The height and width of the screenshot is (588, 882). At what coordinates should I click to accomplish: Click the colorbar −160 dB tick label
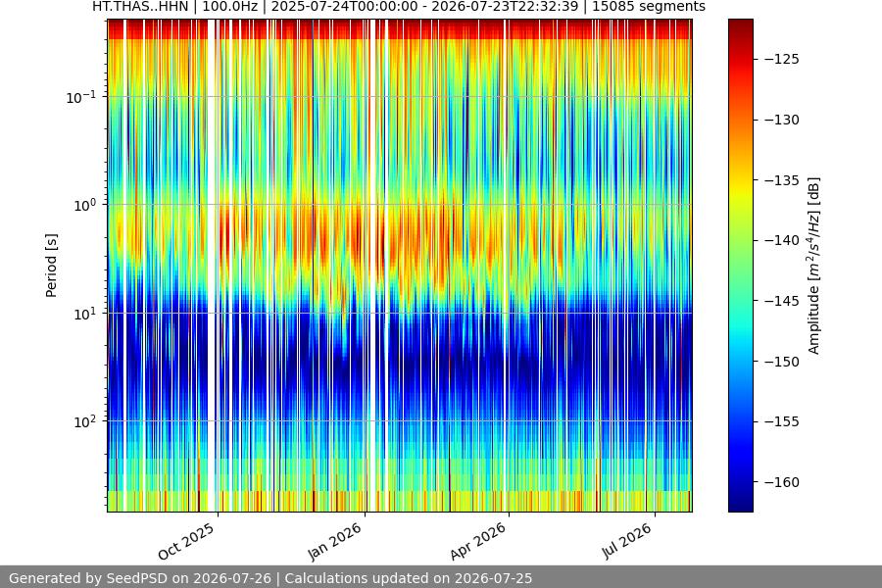click(782, 482)
